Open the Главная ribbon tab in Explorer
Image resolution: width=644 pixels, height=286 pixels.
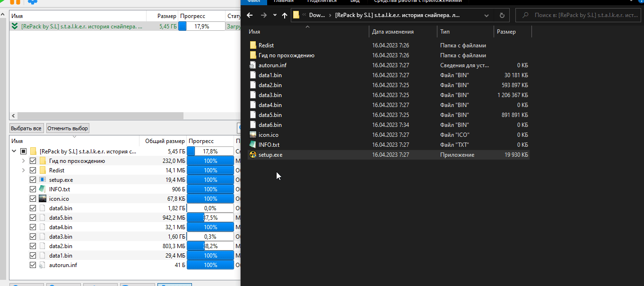284,1
